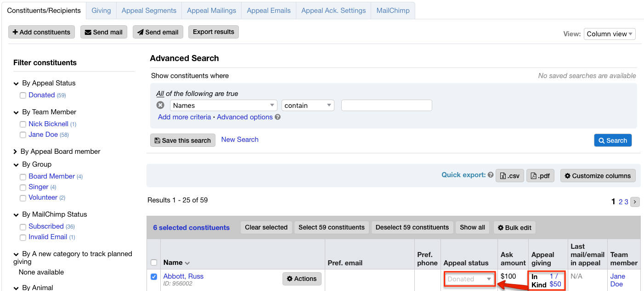Uncheck the Abbott, Russ row checkbox

[x=154, y=277]
